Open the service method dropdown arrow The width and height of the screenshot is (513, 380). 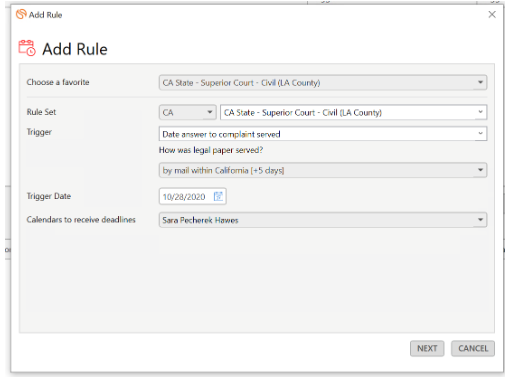pos(480,170)
